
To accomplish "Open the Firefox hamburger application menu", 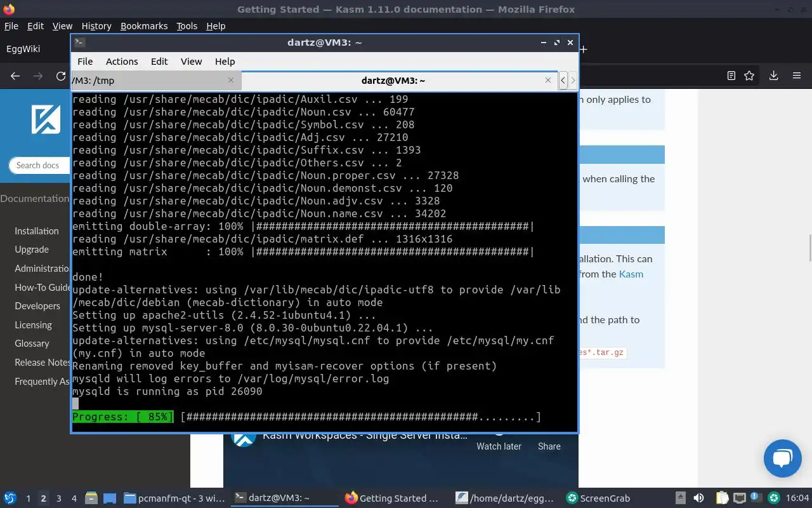I will pyautogui.click(x=797, y=76).
